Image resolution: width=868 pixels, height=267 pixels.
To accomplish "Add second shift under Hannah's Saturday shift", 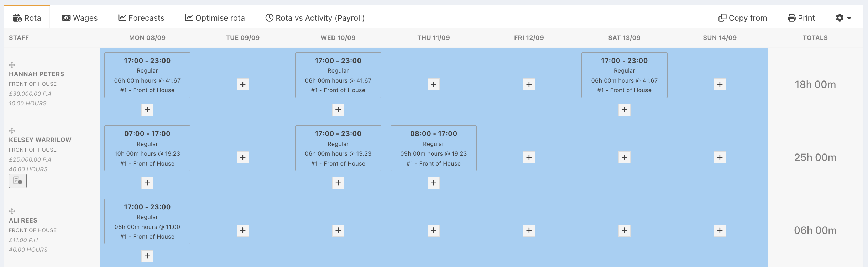I will tap(624, 110).
